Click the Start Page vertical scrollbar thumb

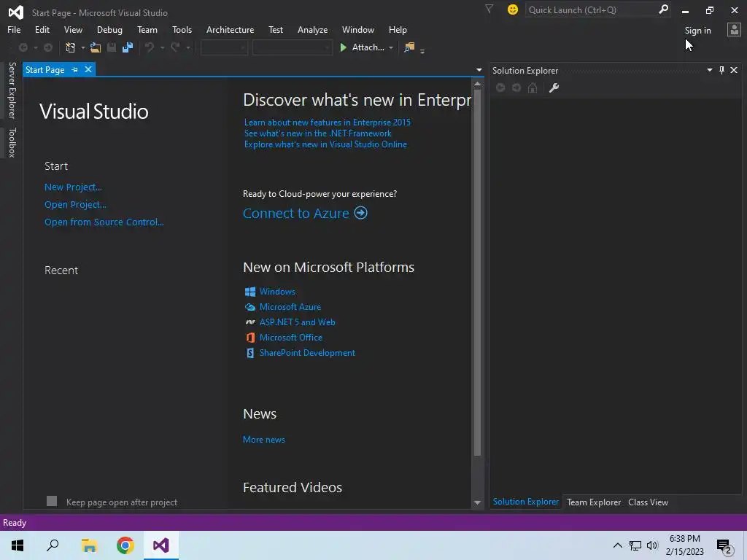point(477,274)
